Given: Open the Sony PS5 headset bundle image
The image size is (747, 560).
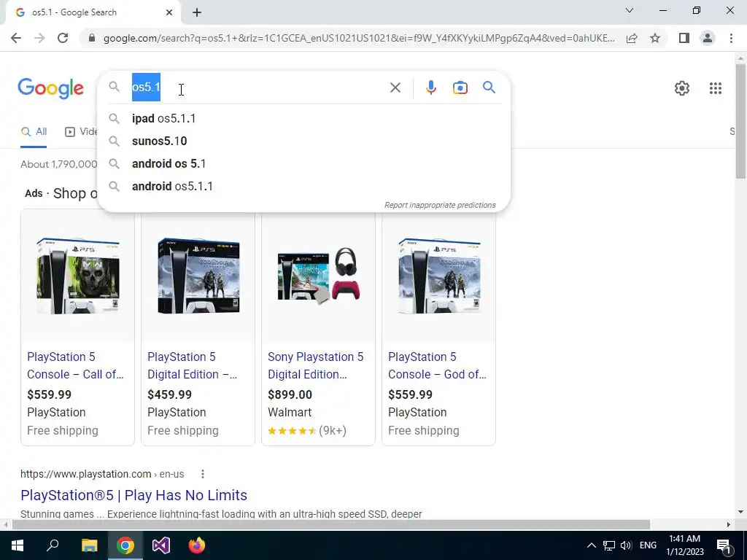Looking at the screenshot, I should point(318,276).
